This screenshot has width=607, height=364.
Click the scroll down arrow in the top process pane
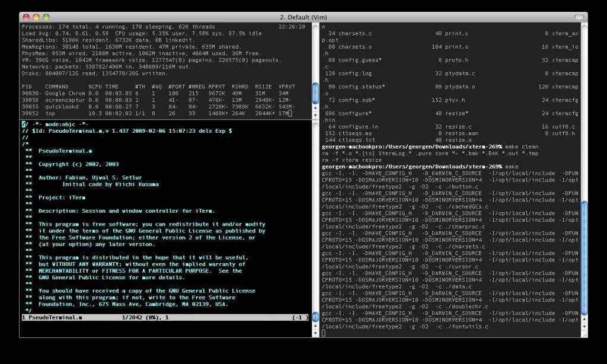(x=315, y=114)
